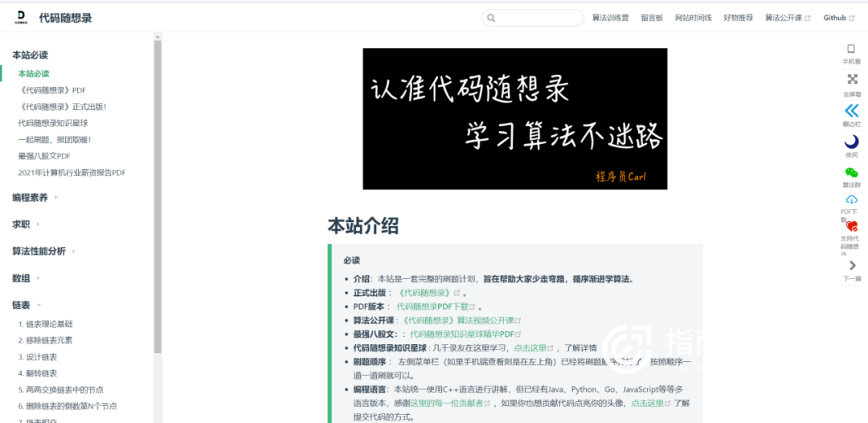Click the sidebar vertical scrollbar thumb
Screen dimensions: 868x423
click(x=158, y=196)
